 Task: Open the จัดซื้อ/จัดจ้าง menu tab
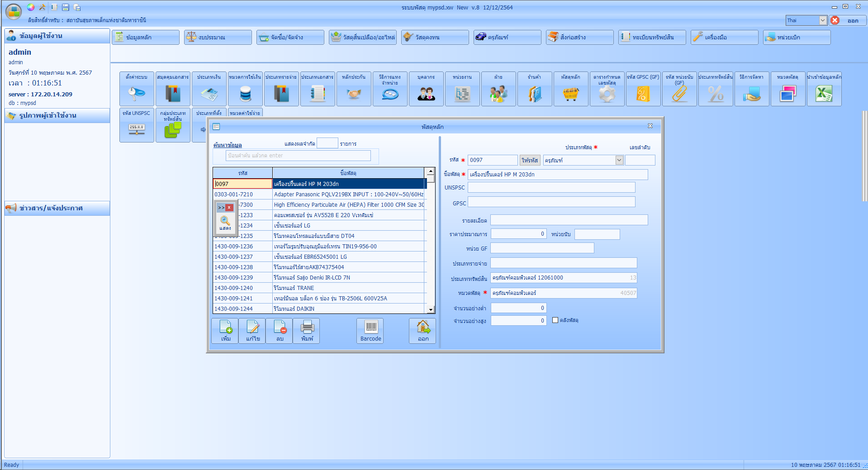click(x=290, y=37)
